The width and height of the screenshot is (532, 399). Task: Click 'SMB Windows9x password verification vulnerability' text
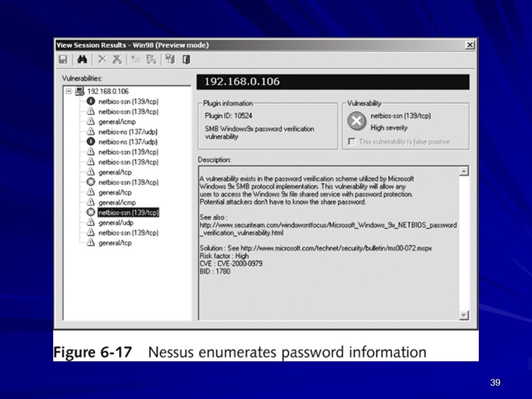click(x=259, y=132)
